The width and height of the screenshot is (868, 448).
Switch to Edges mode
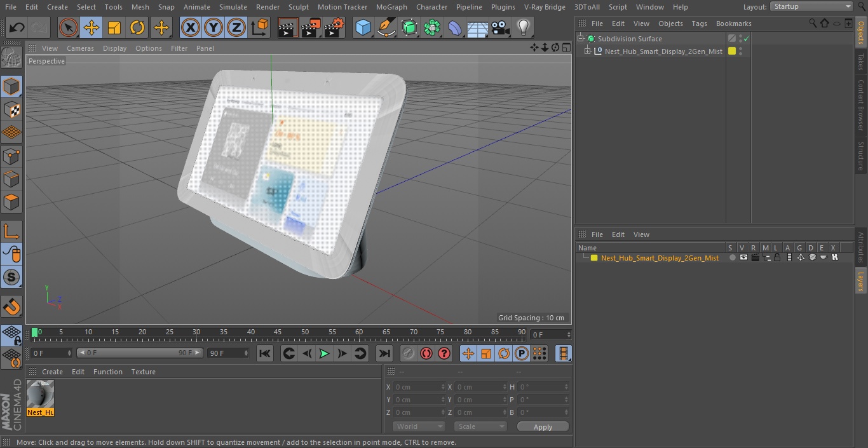11,179
